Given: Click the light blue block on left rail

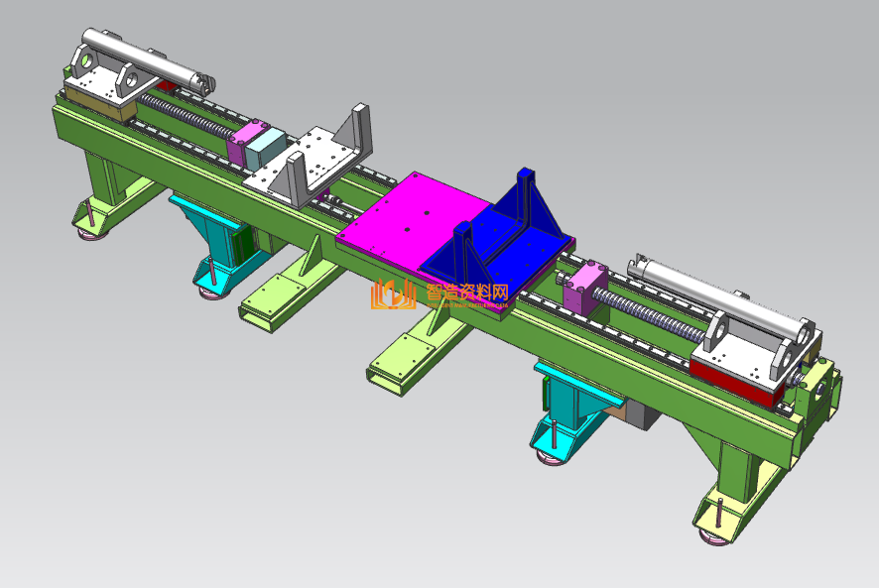Looking at the screenshot, I should click(265, 151).
